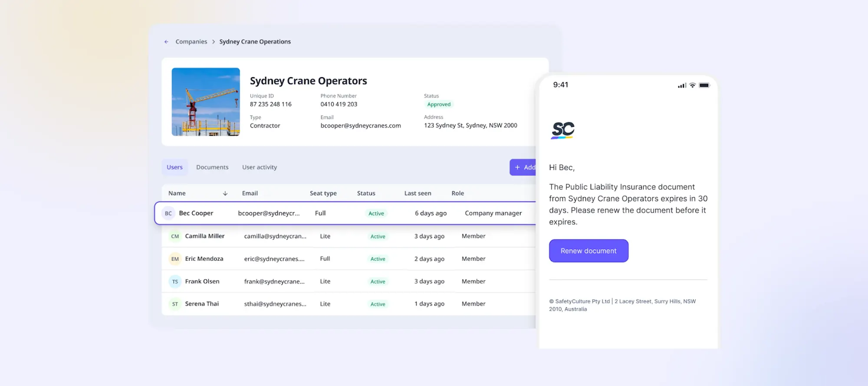The width and height of the screenshot is (868, 386).
Task: Select the Frank Olsen name
Action: pos(202,281)
